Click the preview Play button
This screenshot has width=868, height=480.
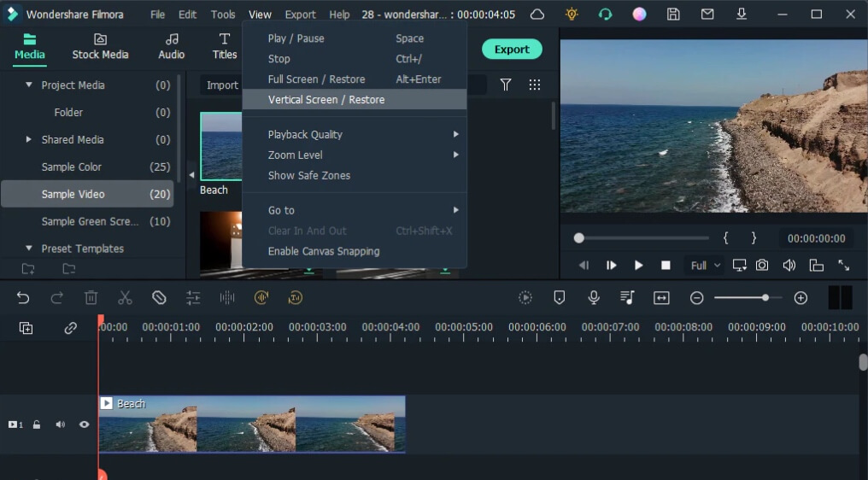638,265
